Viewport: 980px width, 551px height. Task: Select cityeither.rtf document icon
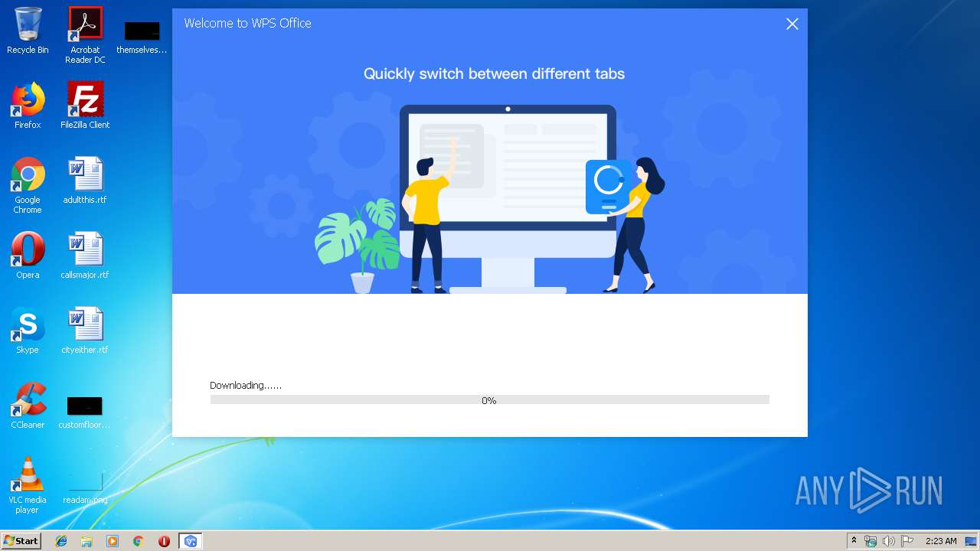[x=85, y=331]
